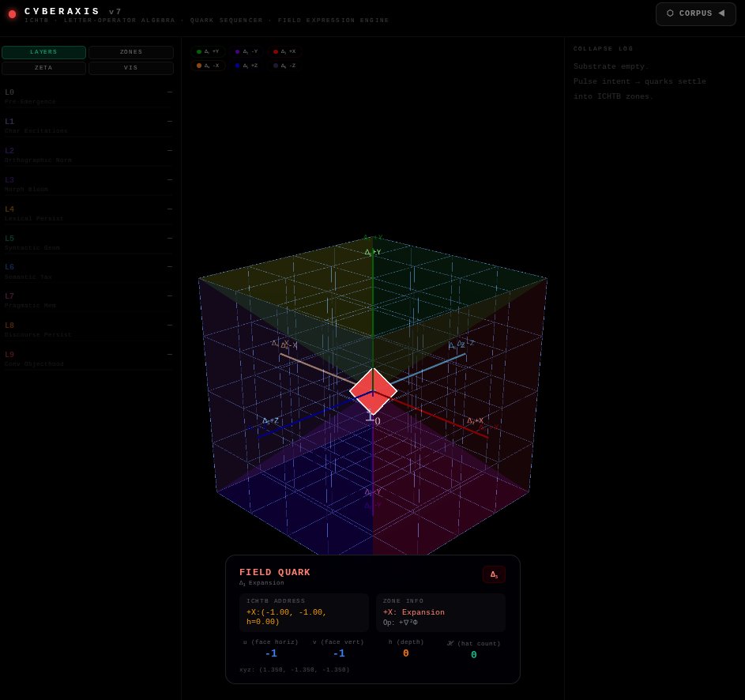This screenshot has height=700, width=745.
Task: Click the ICHTB ADDRESS value box
Action: (303, 613)
